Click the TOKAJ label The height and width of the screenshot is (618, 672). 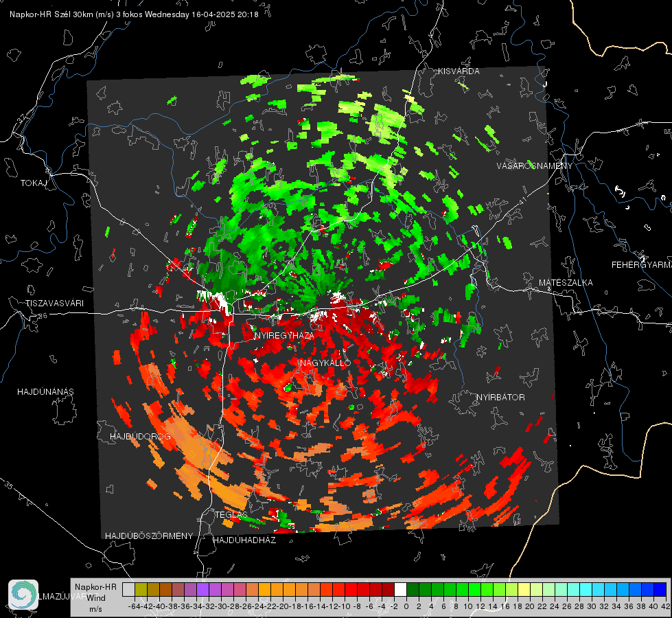pos(34,183)
